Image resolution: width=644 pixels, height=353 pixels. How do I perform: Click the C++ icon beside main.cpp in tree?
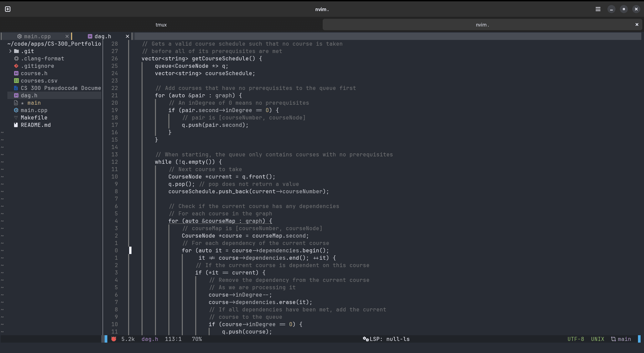16,110
